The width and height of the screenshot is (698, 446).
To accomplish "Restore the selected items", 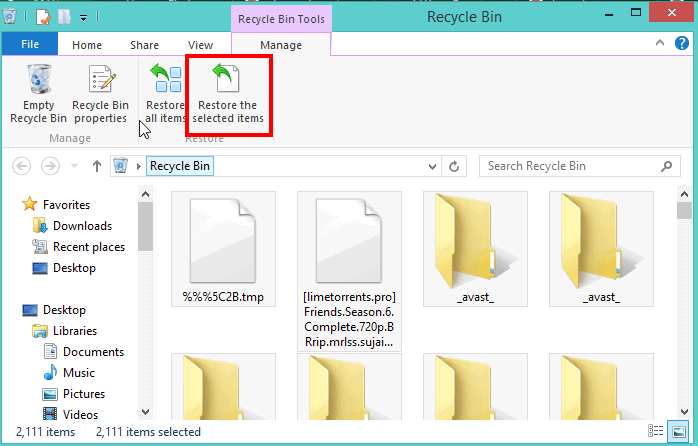I will [227, 94].
